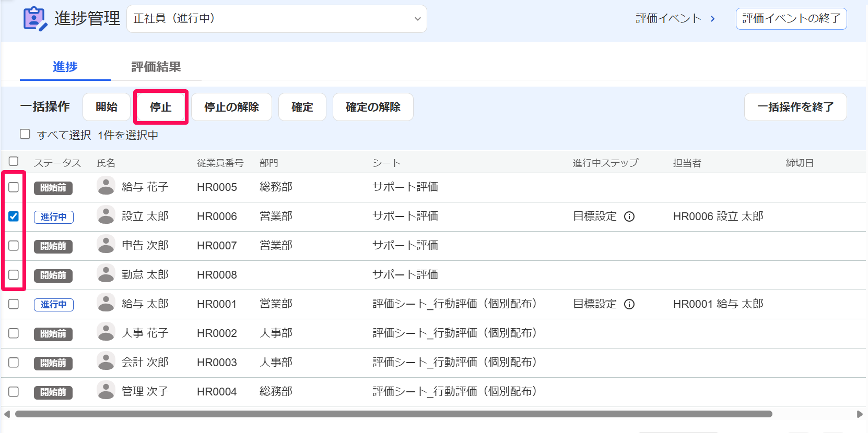Click the 停止の解除 button
868x433 pixels.
tap(232, 107)
